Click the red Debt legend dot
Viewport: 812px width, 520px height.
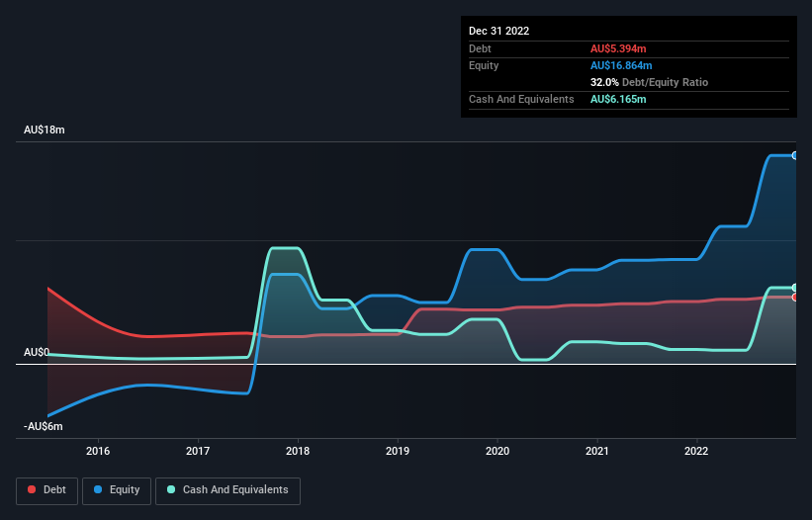(x=32, y=489)
